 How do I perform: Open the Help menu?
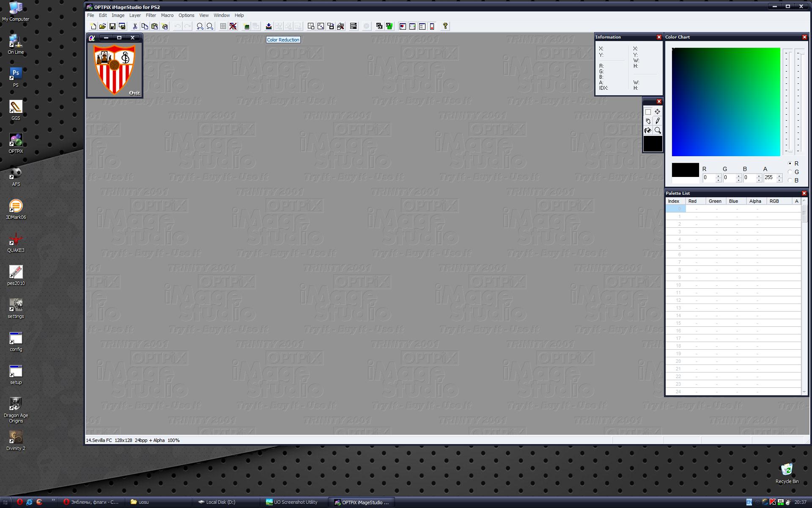[x=239, y=15]
